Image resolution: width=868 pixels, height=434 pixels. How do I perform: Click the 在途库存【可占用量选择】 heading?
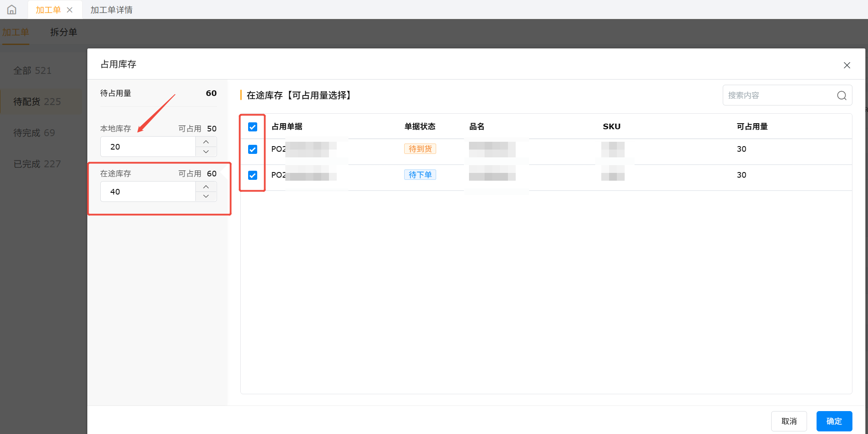tap(299, 95)
